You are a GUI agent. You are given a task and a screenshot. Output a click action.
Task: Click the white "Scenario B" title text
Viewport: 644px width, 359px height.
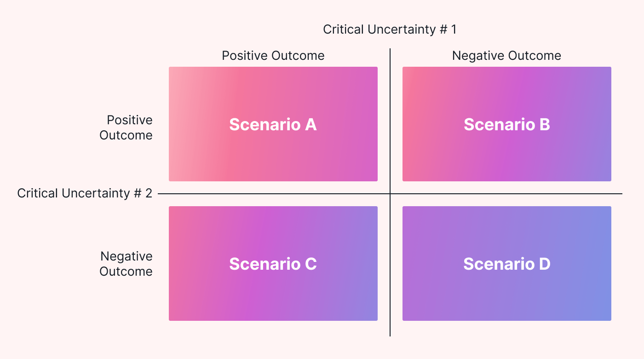point(506,125)
